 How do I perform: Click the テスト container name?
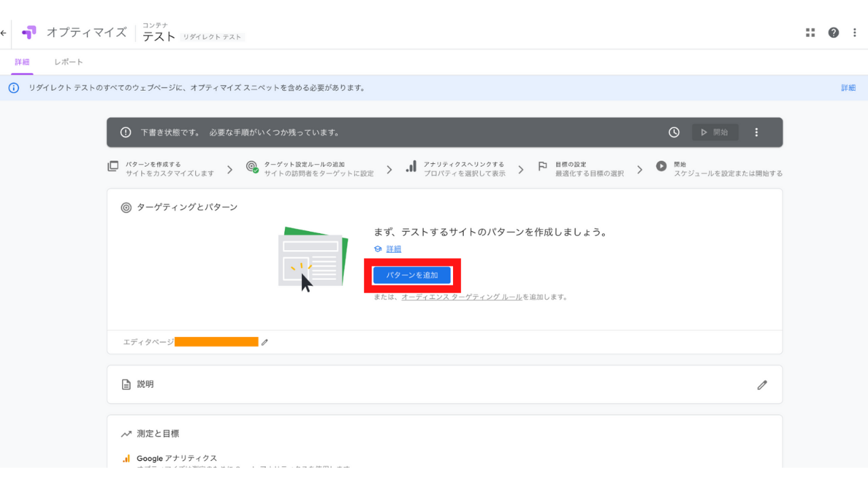pos(159,37)
